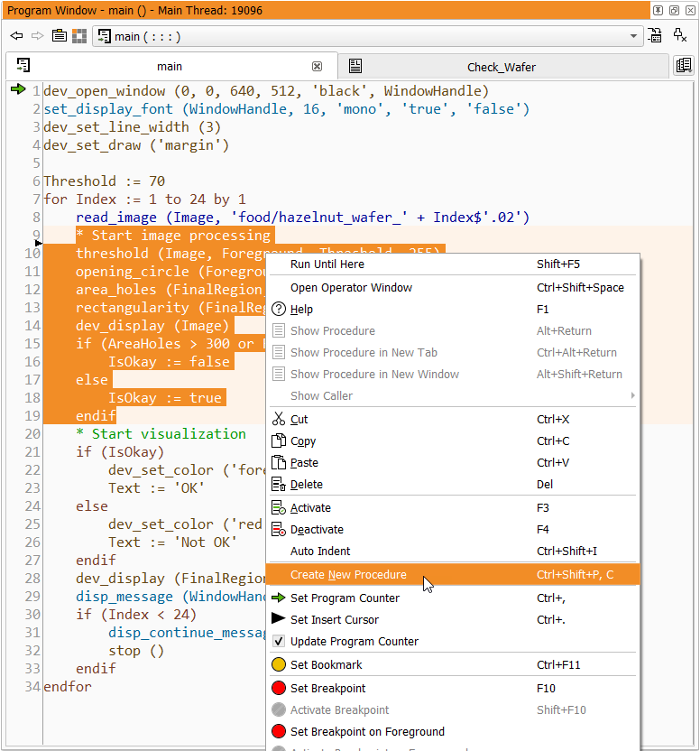Image resolution: width=700 pixels, height=751 pixels.
Task: Click the back navigation arrow icon
Action: click(16, 36)
